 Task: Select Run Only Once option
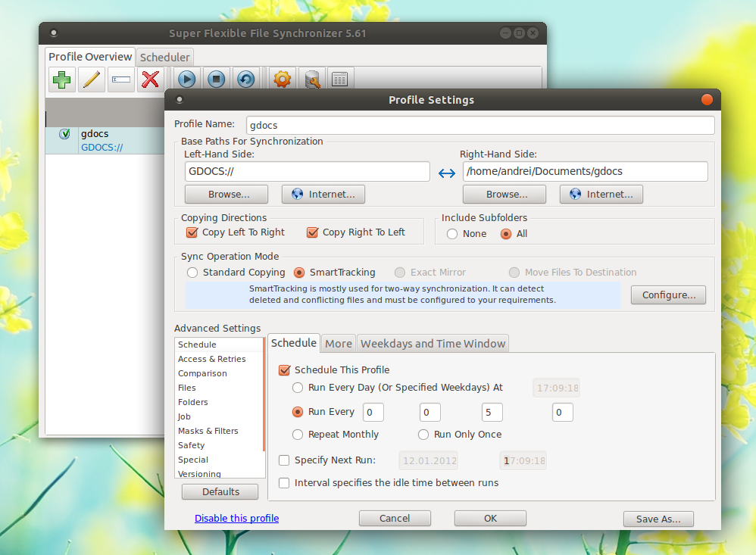click(423, 435)
